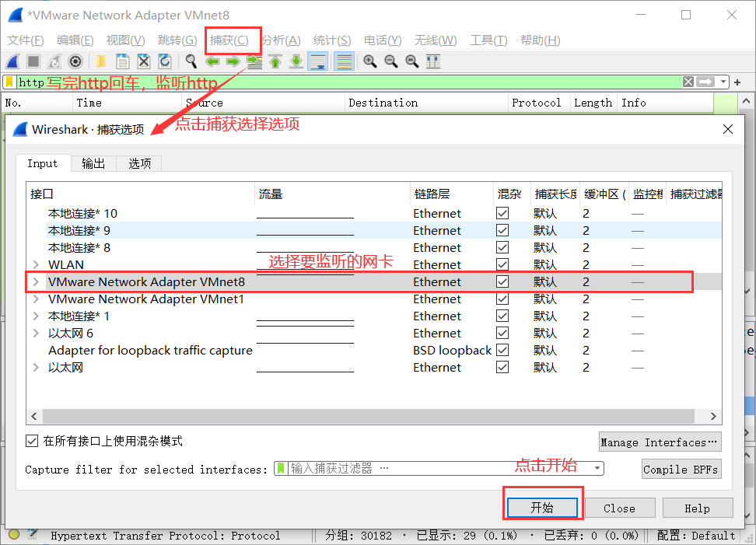Toggle auto-scroll during live capture icon
Viewport: 756px width, 545px height.
(318, 61)
